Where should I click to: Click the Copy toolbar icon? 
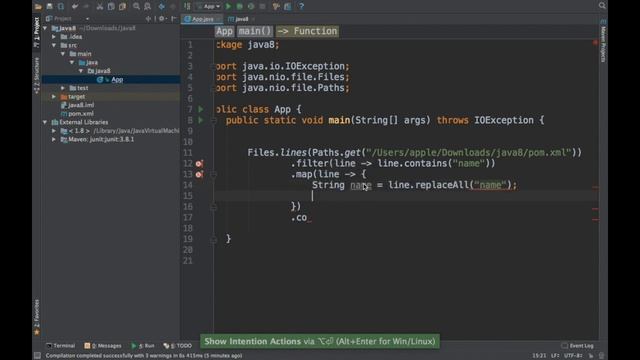click(111, 6)
